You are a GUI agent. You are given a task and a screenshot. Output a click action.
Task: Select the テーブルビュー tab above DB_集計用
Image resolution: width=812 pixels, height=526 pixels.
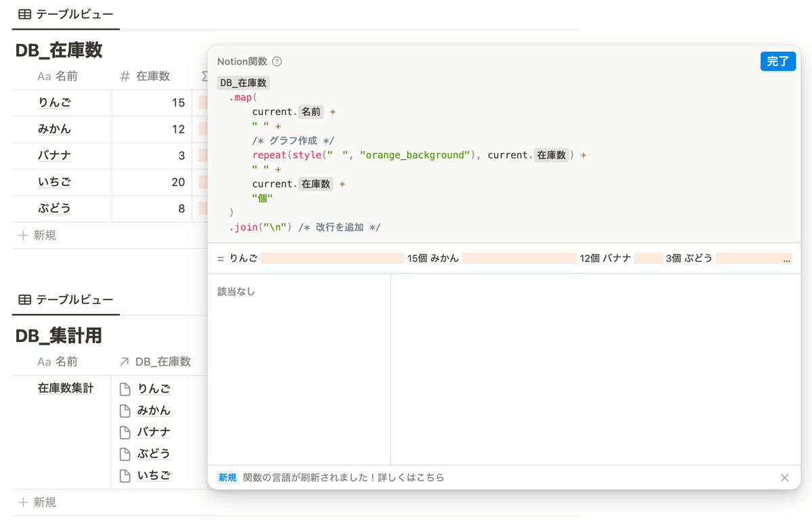click(66, 300)
